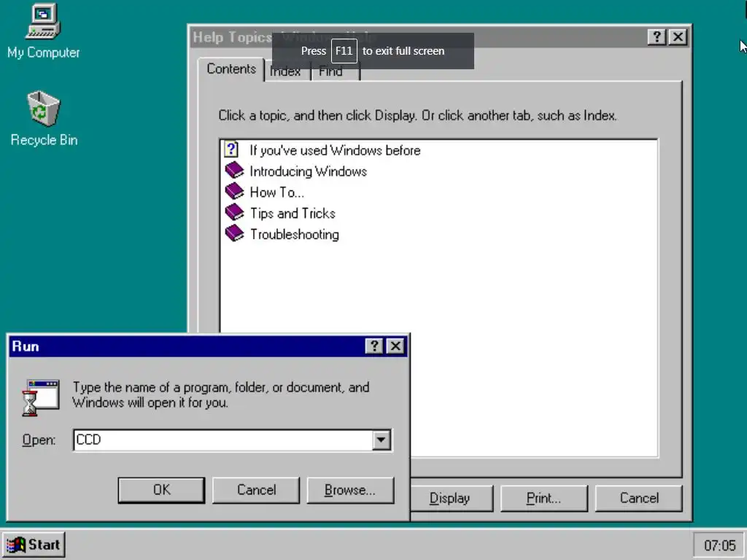The width and height of the screenshot is (747, 560).
Task: Click the book icon beside How To...
Action: point(234,192)
